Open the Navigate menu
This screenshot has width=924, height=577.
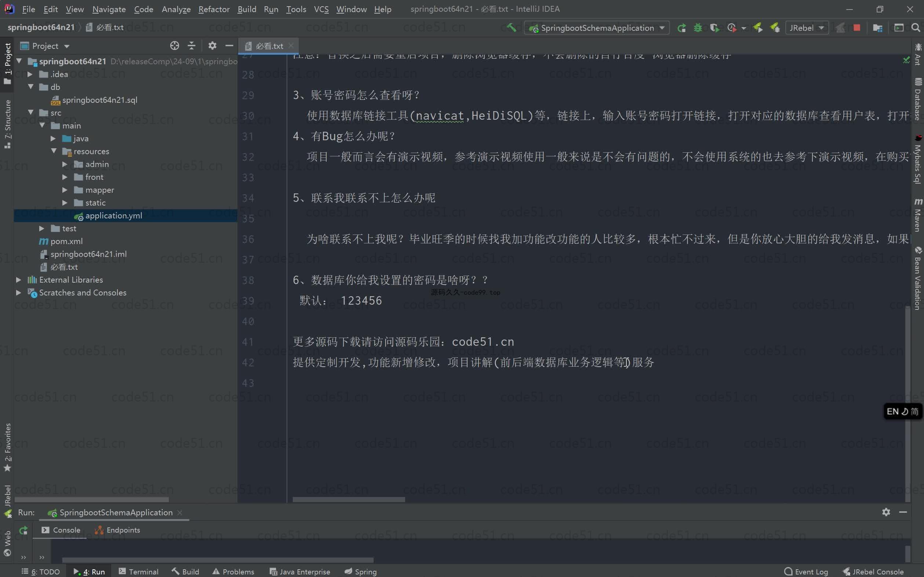point(109,9)
